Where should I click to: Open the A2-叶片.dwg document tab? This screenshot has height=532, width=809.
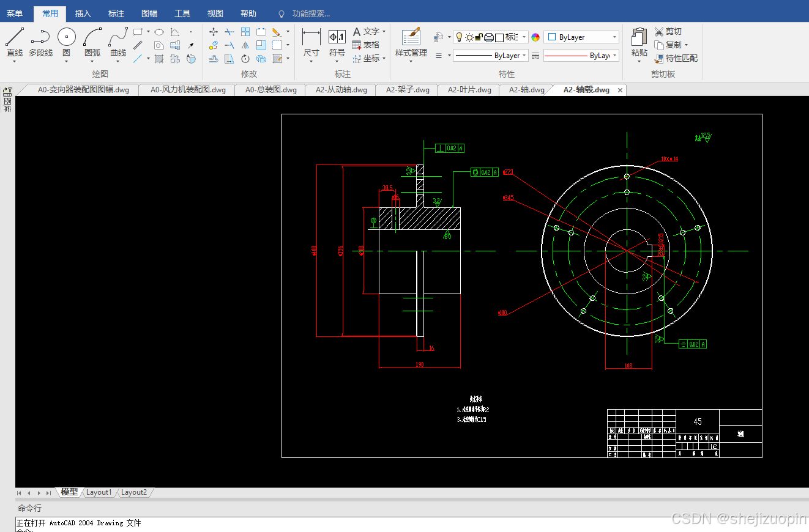tap(469, 89)
